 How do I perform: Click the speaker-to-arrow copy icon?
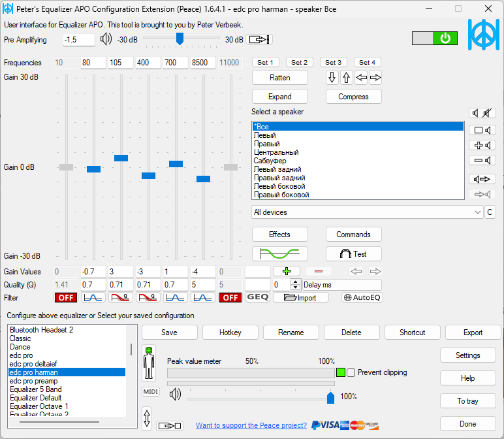click(x=482, y=179)
